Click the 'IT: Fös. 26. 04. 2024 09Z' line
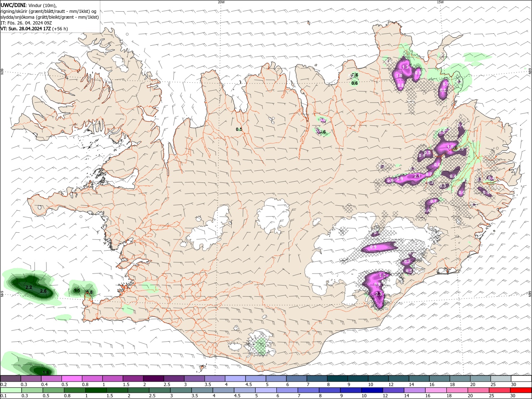This screenshot has width=532, height=399. click(26, 23)
